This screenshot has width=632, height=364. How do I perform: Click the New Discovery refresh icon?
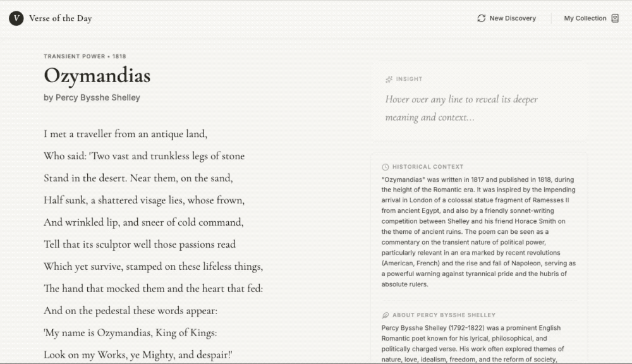482,18
